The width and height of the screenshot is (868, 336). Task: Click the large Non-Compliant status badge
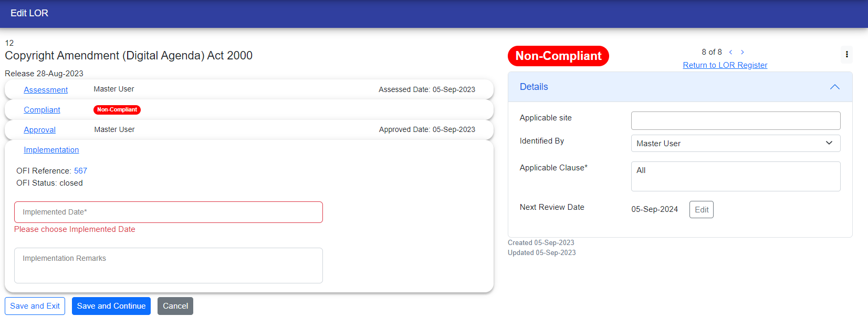(558, 56)
